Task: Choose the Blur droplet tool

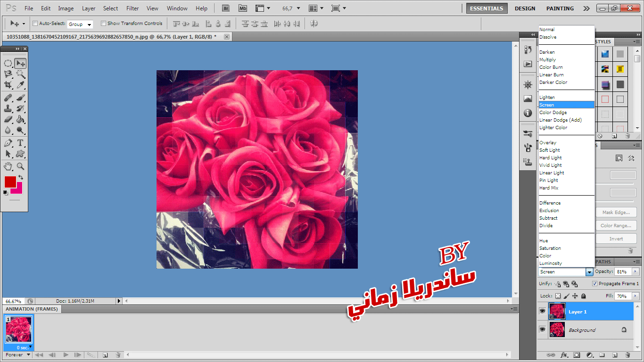Action: (x=8, y=131)
